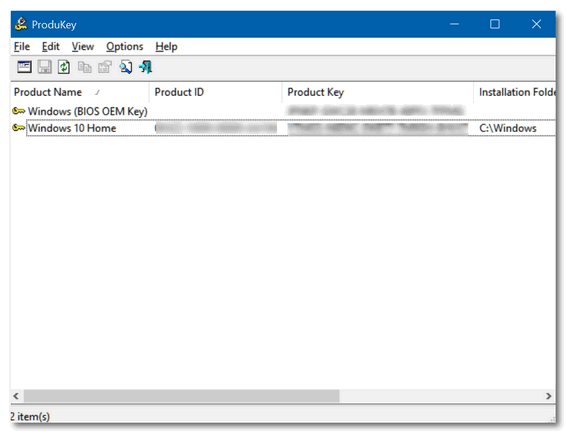Image resolution: width=567 pixels, height=434 pixels.
Task: Open the File menu
Action: [x=22, y=47]
